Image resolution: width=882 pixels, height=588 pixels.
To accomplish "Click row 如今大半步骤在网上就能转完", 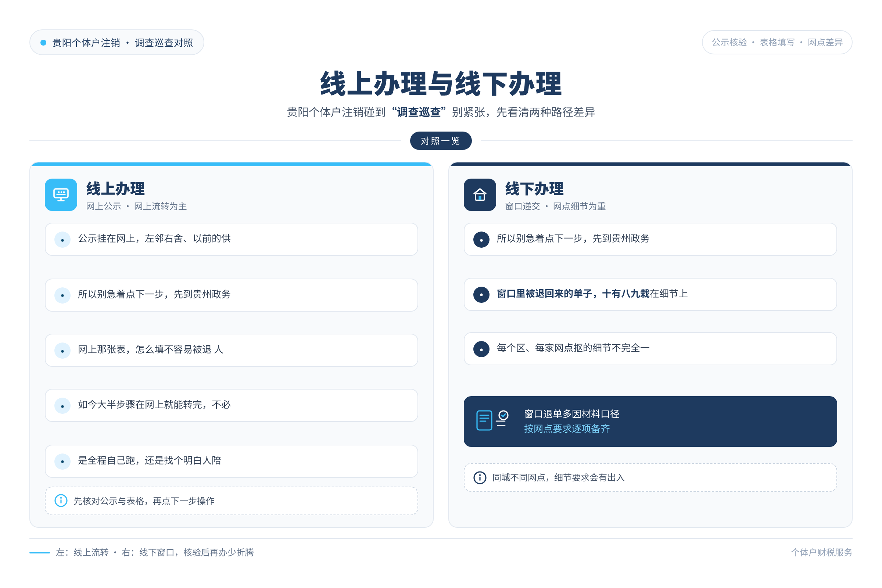I will click(232, 405).
